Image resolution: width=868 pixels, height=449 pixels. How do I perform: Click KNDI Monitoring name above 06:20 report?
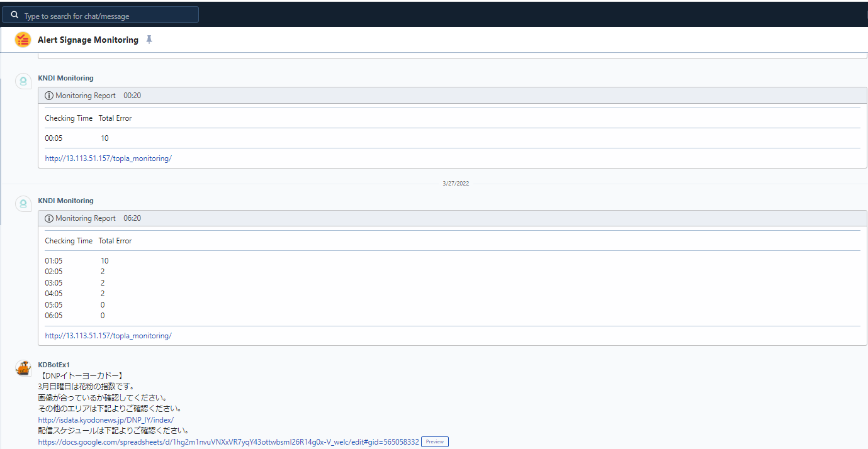pos(65,201)
